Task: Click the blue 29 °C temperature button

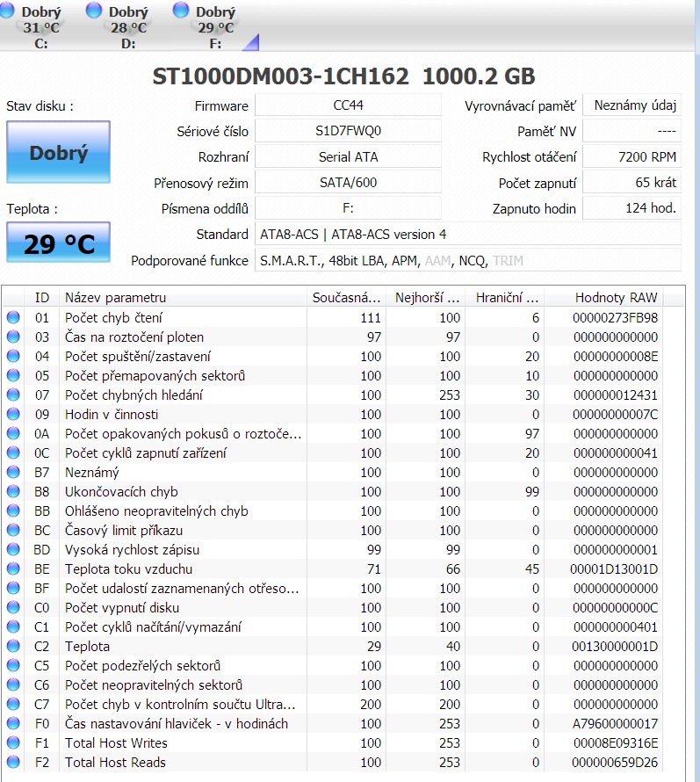Action: [x=58, y=243]
